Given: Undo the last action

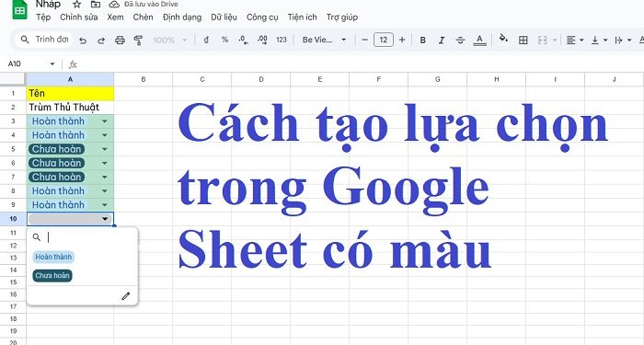Looking at the screenshot, I should (x=83, y=40).
